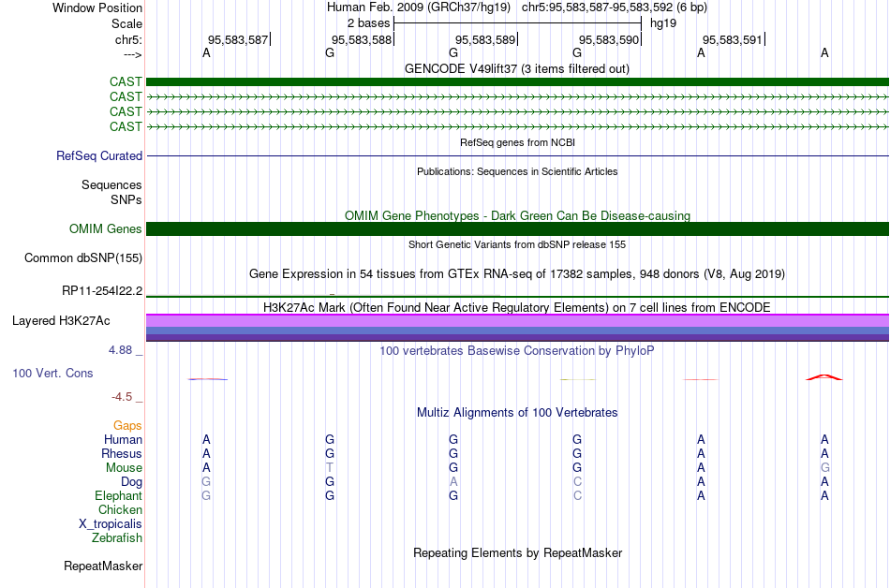Click the "Mouse" species label
The height and width of the screenshot is (588, 890).
(x=124, y=468)
